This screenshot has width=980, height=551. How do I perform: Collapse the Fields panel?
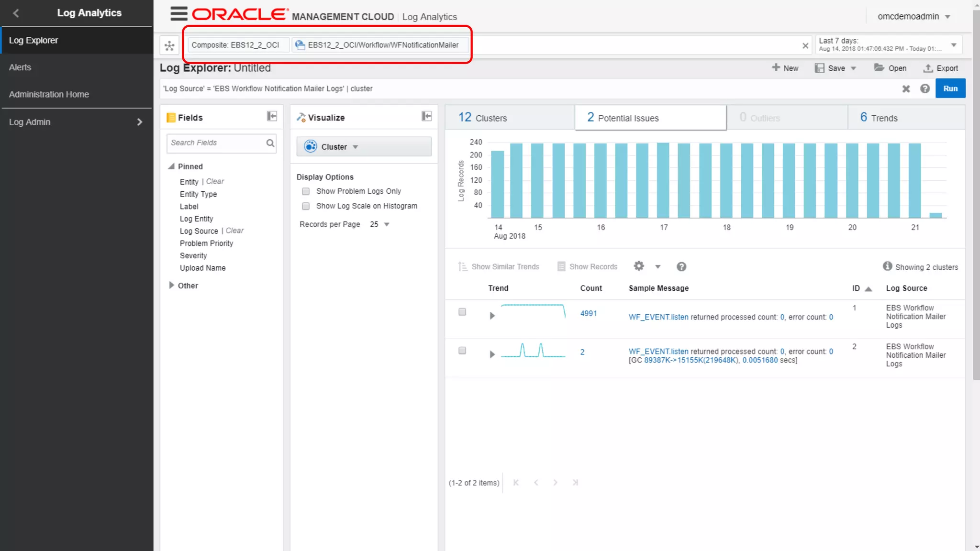point(272,116)
